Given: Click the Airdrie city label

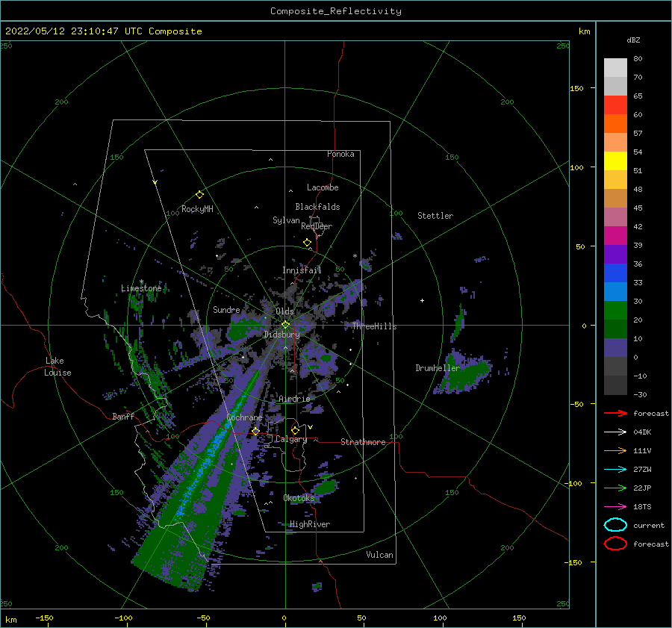Looking at the screenshot, I should pyautogui.click(x=294, y=399).
